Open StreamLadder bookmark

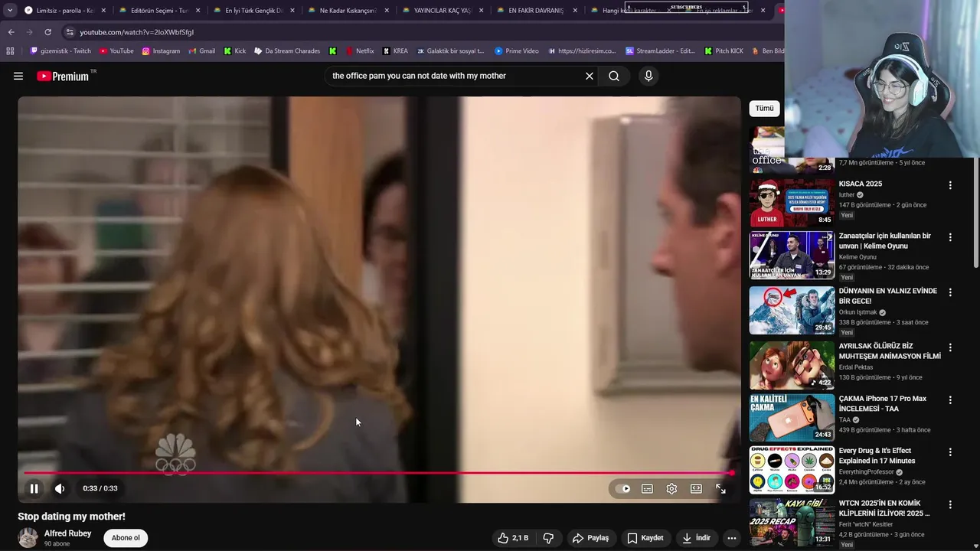(x=660, y=51)
